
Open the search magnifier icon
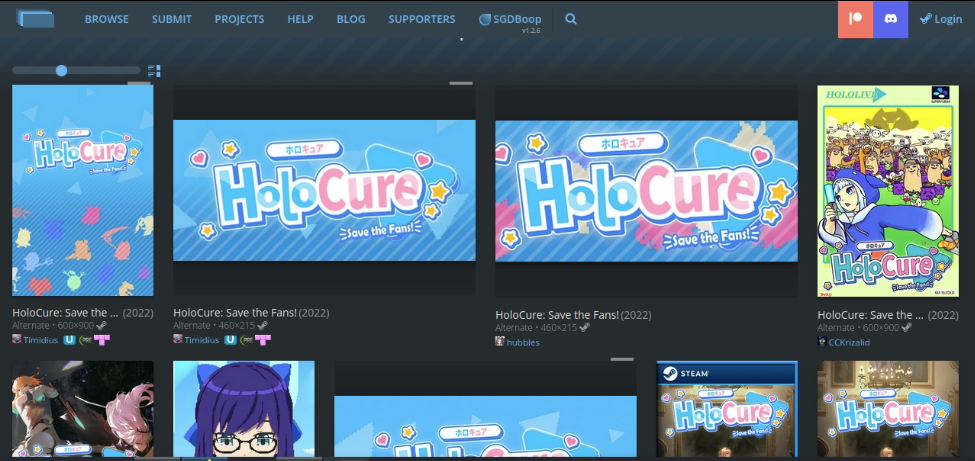point(571,19)
